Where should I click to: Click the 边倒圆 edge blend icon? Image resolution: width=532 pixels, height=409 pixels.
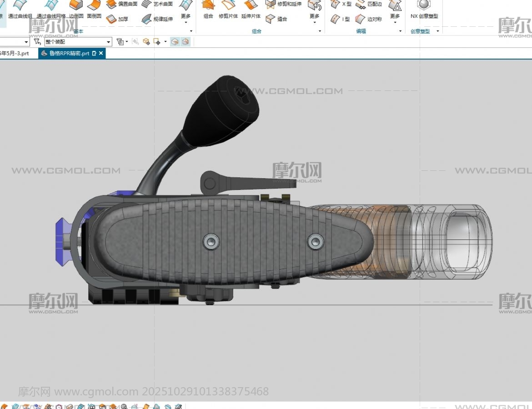[76, 8]
